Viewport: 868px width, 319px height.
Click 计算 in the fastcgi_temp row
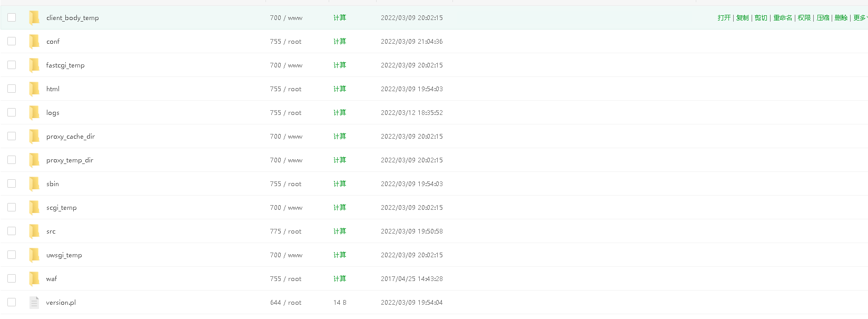pyautogui.click(x=340, y=65)
